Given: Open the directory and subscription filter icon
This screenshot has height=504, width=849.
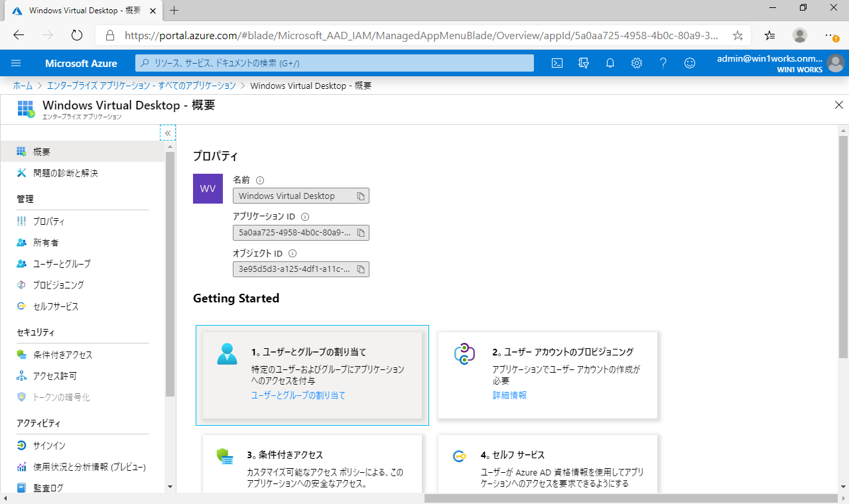Looking at the screenshot, I should coord(584,63).
